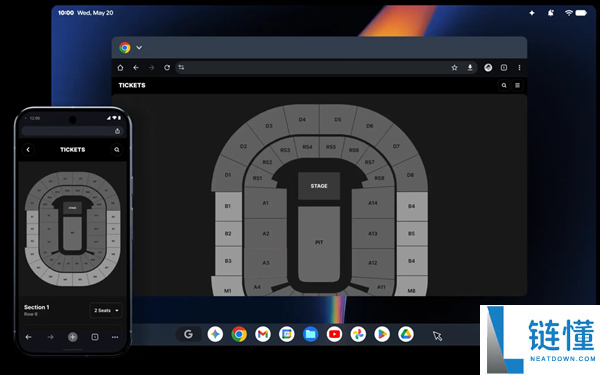Open the profile avatar in Chrome toolbar
Viewport: 600px width, 375px height.
click(x=488, y=68)
